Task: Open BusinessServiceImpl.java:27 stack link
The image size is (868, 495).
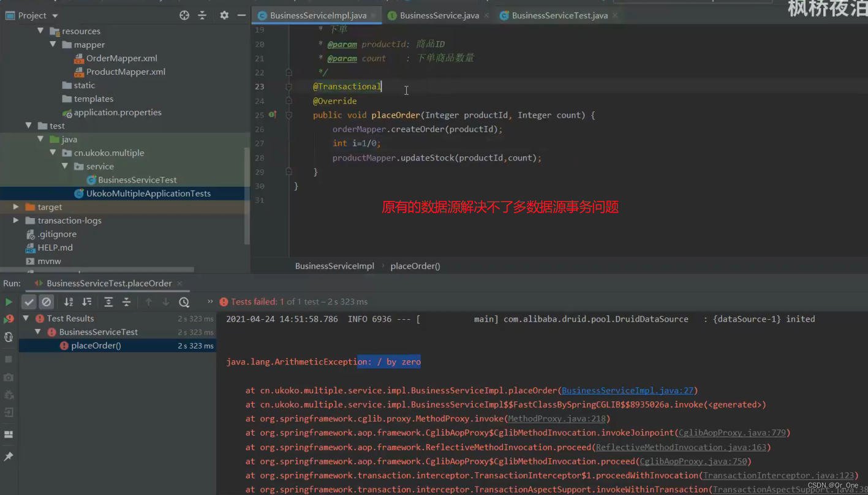Action: coord(627,390)
